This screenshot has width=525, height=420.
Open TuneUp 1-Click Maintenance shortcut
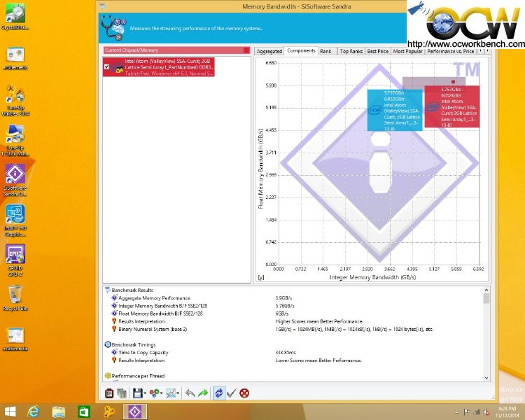[15, 140]
